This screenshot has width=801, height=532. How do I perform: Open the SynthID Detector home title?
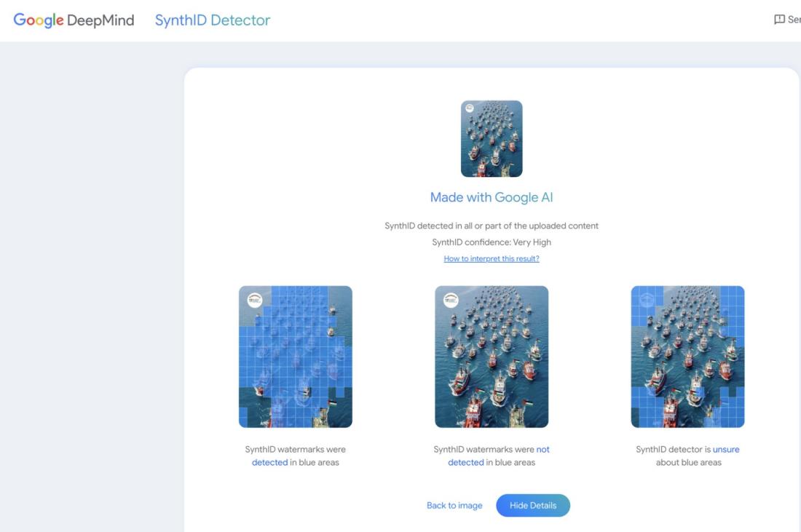click(213, 20)
